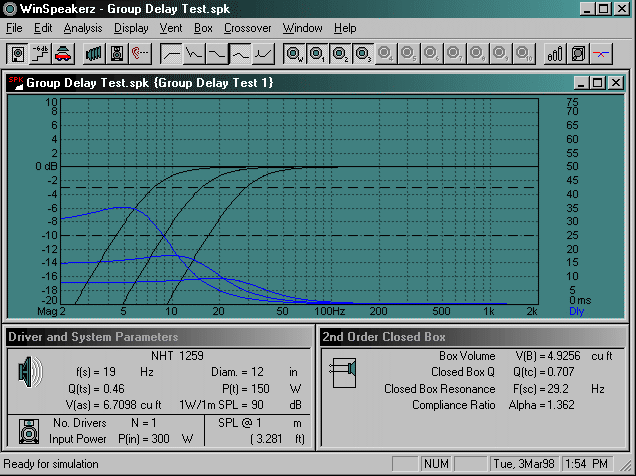
Task: Click the 0 dB line on the graph
Action: click(300, 166)
